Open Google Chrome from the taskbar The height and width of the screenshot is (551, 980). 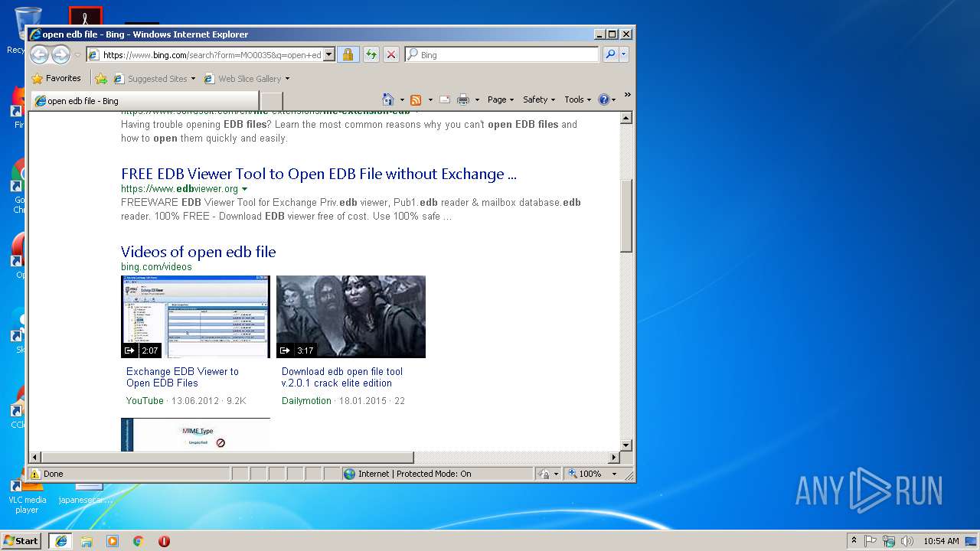click(x=138, y=541)
